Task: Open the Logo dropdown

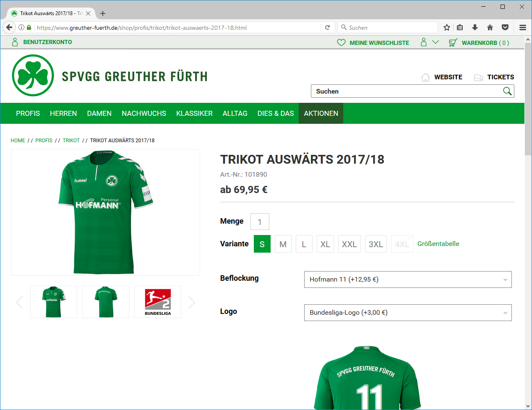Action: point(408,313)
